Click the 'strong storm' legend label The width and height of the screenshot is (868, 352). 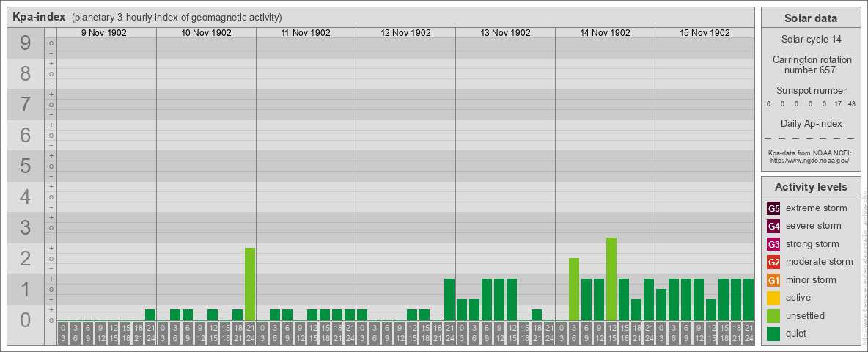coord(812,244)
